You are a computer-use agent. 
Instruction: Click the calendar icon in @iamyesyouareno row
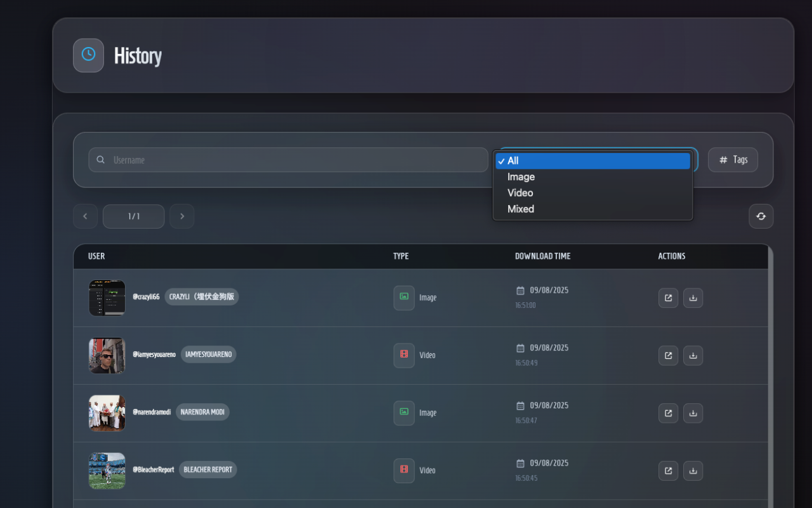point(520,348)
